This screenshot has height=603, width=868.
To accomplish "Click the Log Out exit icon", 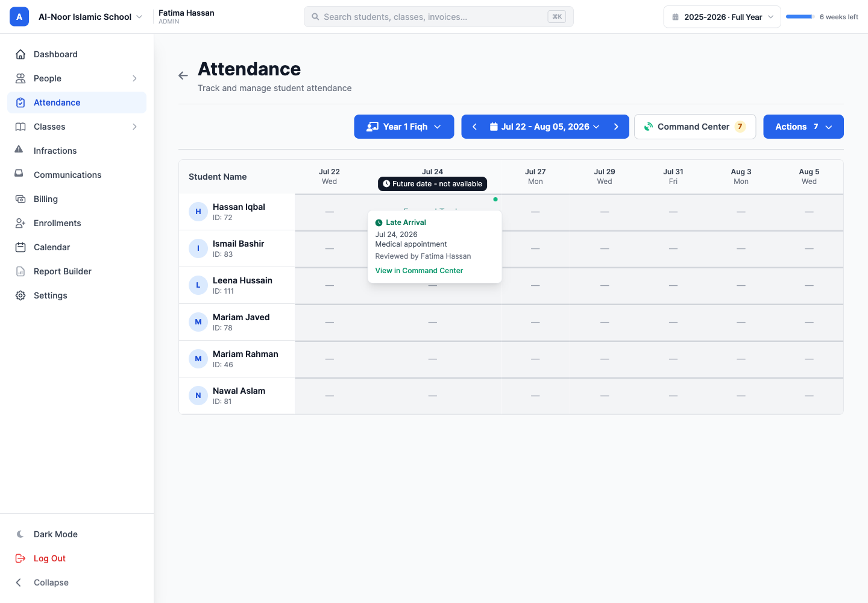I will [x=20, y=558].
